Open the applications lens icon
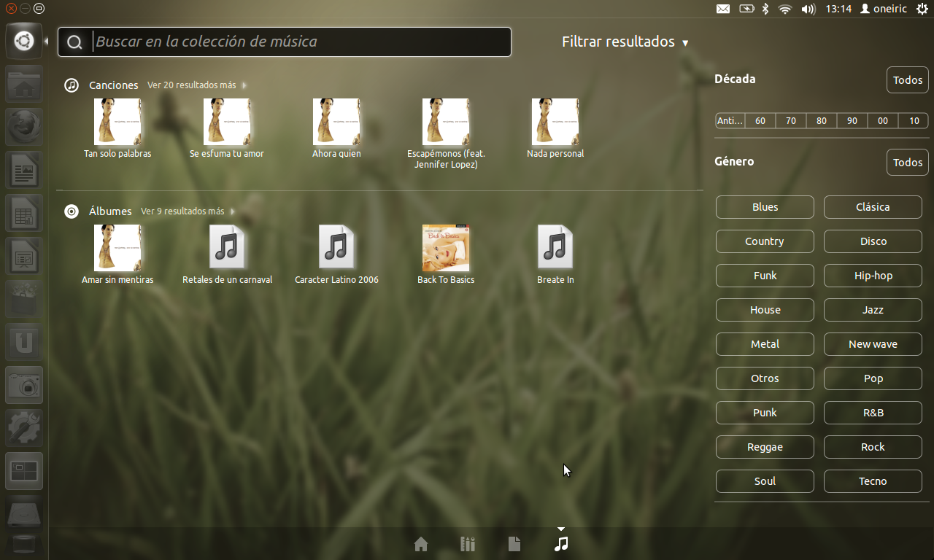934x560 pixels. pyautogui.click(x=468, y=544)
